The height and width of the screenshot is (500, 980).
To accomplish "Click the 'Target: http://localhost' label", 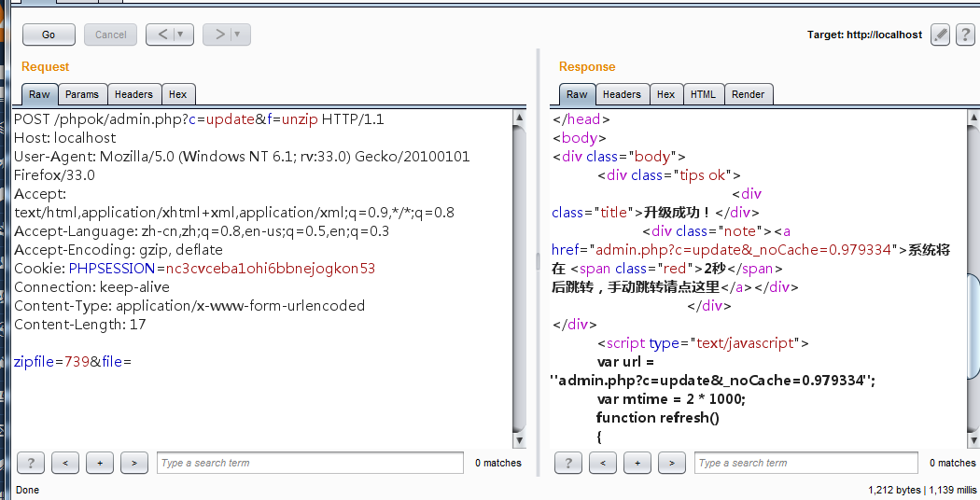I will (x=864, y=35).
